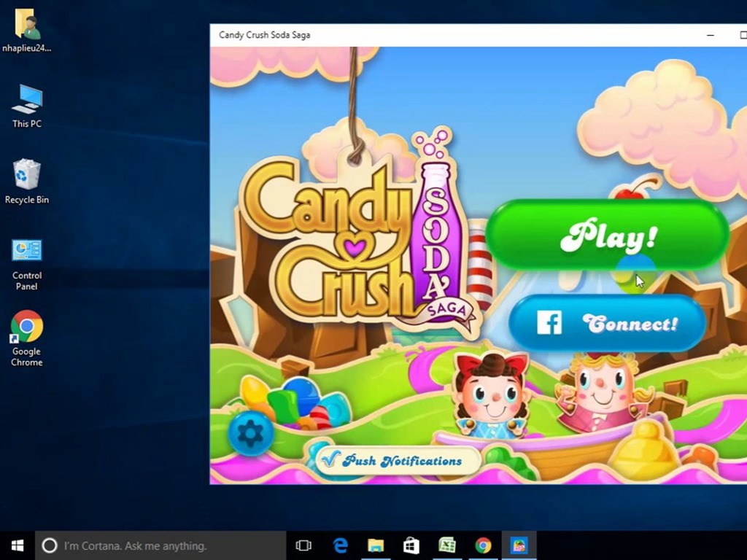Image resolution: width=747 pixels, height=560 pixels.
Task: Toggle the Push Notifications checkbox
Action: [330, 459]
